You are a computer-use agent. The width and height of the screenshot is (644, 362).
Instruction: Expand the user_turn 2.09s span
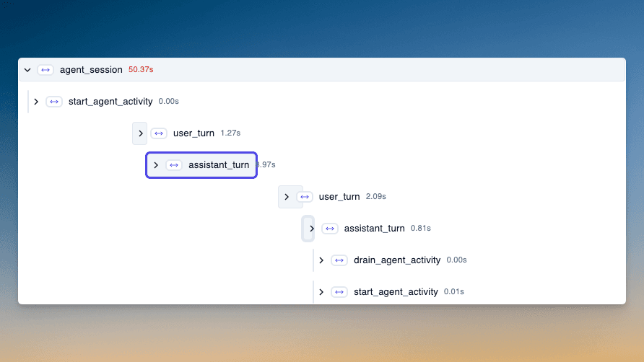(x=287, y=197)
